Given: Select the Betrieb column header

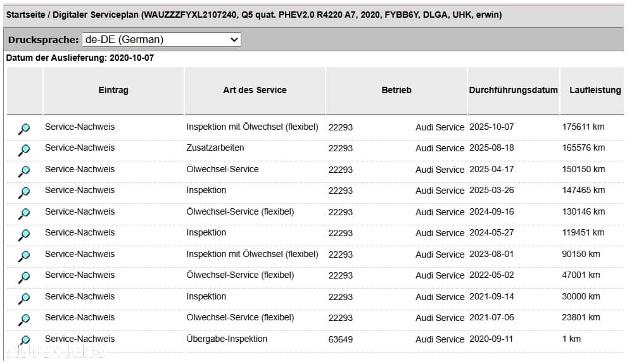Looking at the screenshot, I should pos(396,91).
